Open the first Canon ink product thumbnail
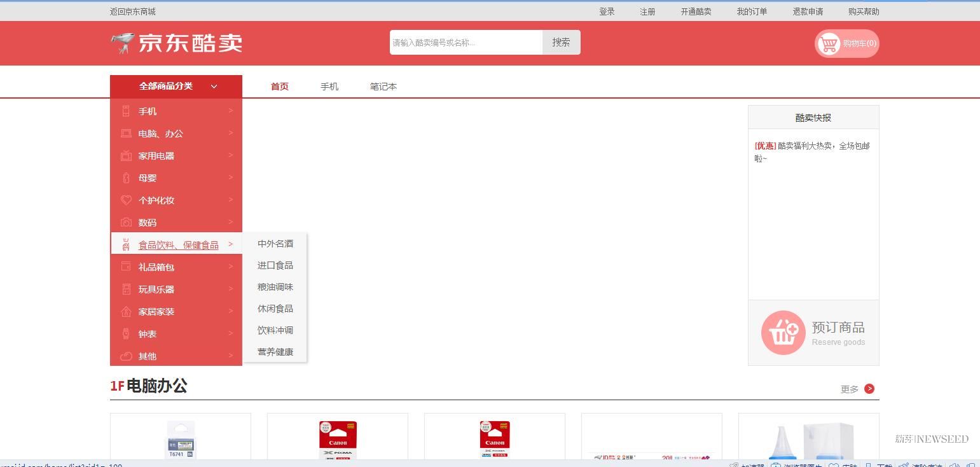The image size is (980, 467). coord(338,439)
